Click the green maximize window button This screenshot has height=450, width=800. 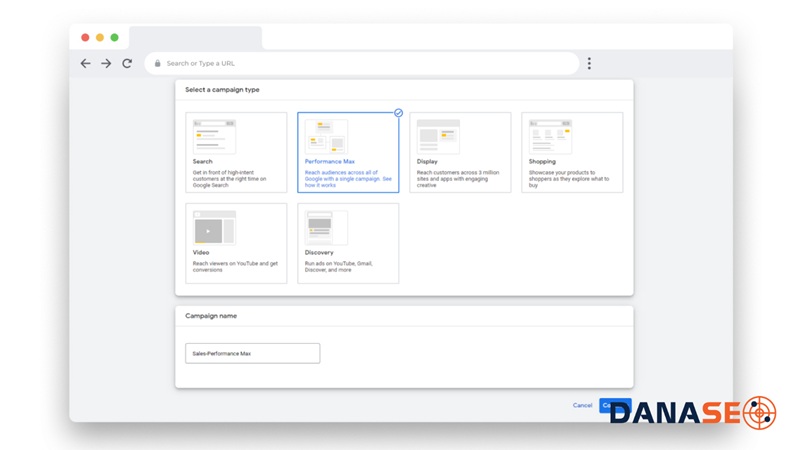coord(115,37)
